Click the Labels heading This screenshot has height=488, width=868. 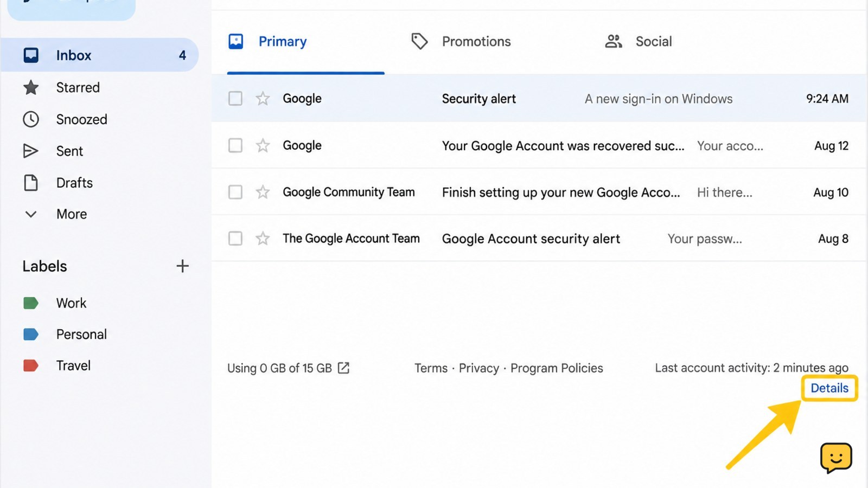(44, 266)
